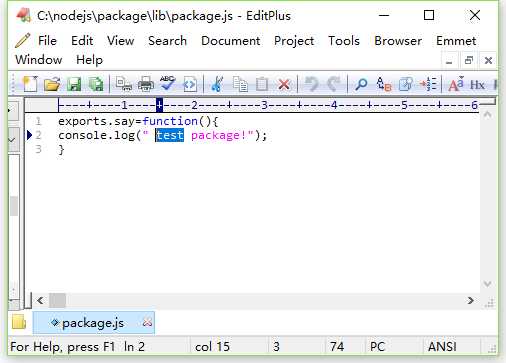Viewport: 506px width, 363px height.
Task: Click the Undo arrow icon
Action: pos(312,84)
